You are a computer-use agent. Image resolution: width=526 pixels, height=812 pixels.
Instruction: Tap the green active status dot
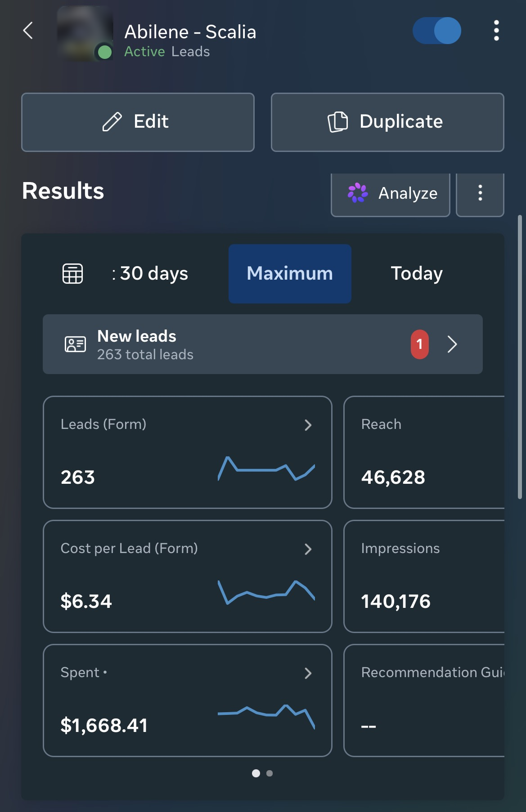pos(105,52)
